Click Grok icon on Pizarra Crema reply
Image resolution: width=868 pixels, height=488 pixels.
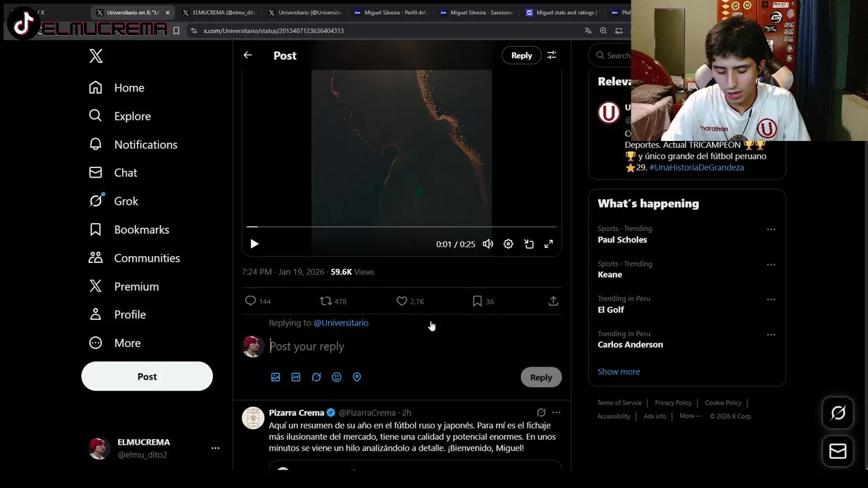tap(541, 412)
